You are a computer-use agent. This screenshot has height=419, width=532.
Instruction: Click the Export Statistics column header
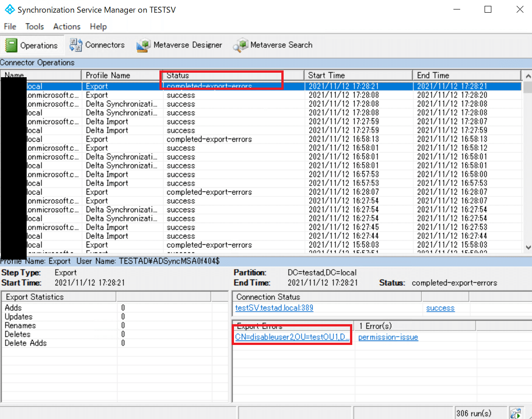pyautogui.click(x=59, y=297)
